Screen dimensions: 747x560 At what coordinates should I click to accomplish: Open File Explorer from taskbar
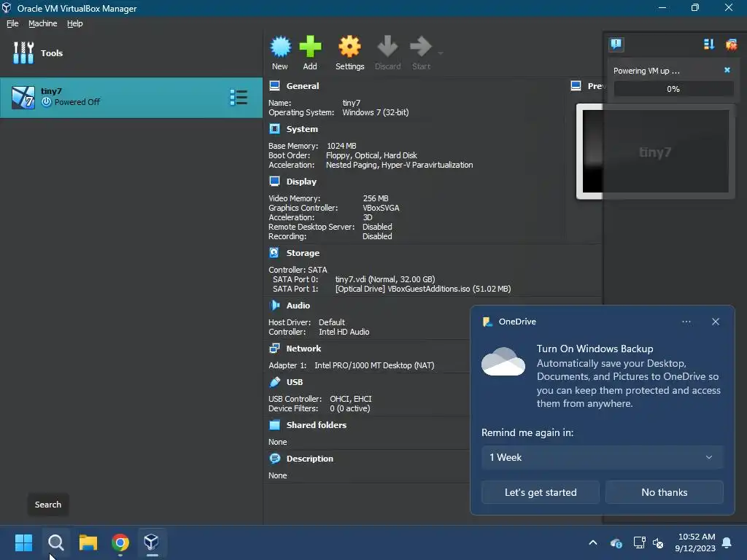pos(88,542)
